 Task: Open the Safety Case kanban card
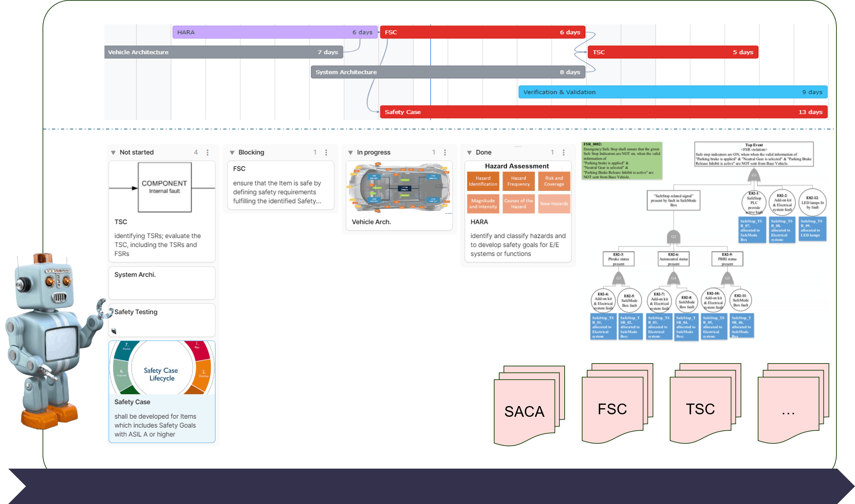(x=162, y=392)
